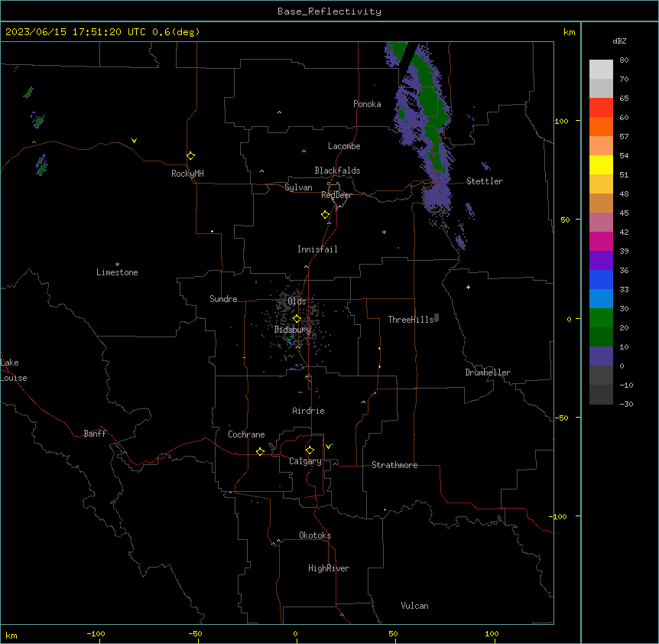Image resolution: width=659 pixels, height=644 pixels.
Task: Click the Innisfail city label
Action: [x=317, y=249]
